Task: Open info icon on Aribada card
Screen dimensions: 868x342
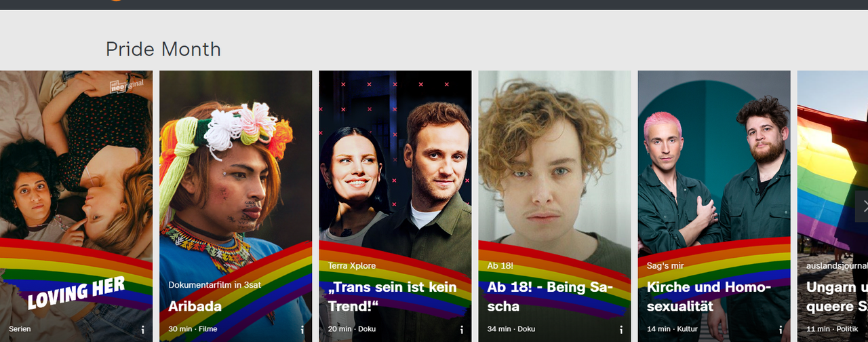Action: (302, 329)
